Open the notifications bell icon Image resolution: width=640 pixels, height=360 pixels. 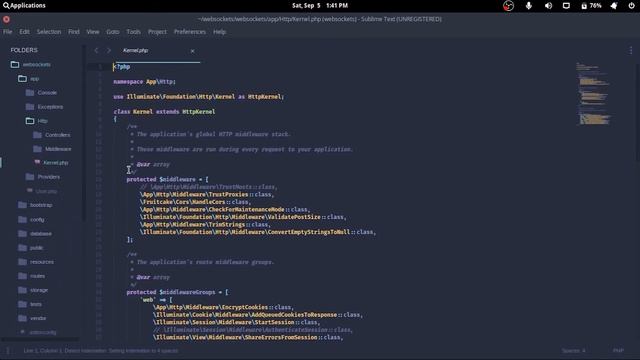614,6
